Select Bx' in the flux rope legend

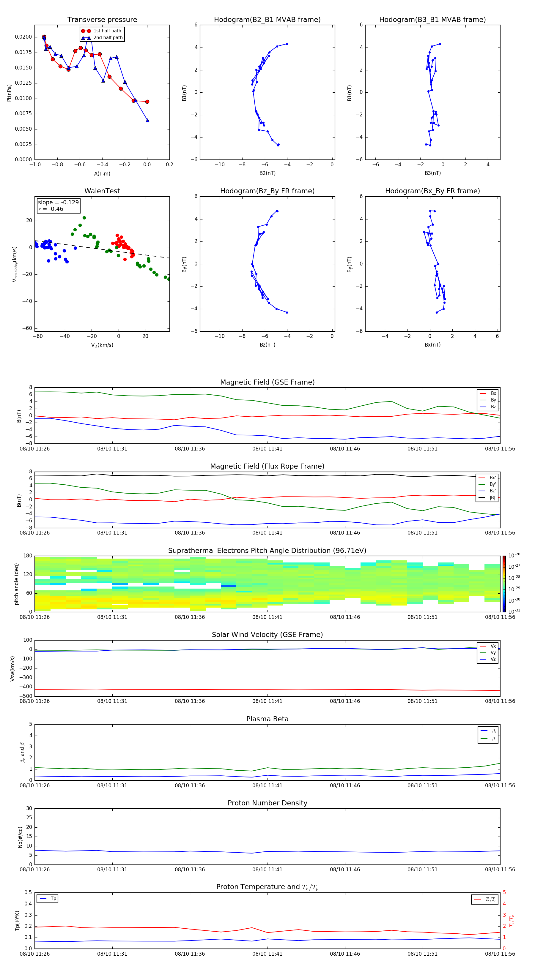tap(487, 478)
